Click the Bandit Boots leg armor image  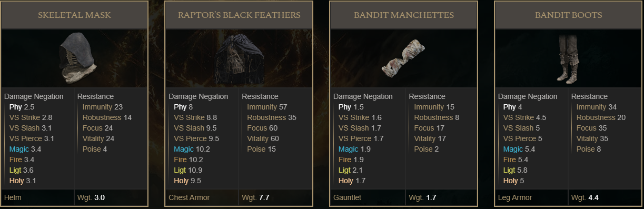568,58
